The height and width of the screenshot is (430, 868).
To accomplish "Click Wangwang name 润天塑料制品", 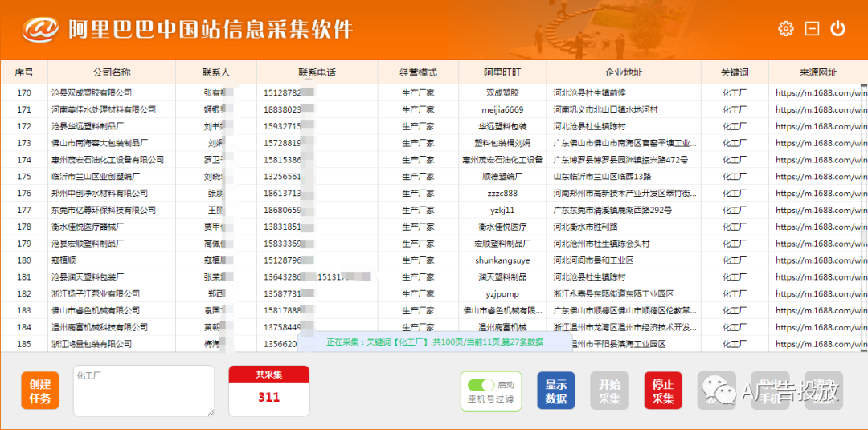I will coord(502,276).
